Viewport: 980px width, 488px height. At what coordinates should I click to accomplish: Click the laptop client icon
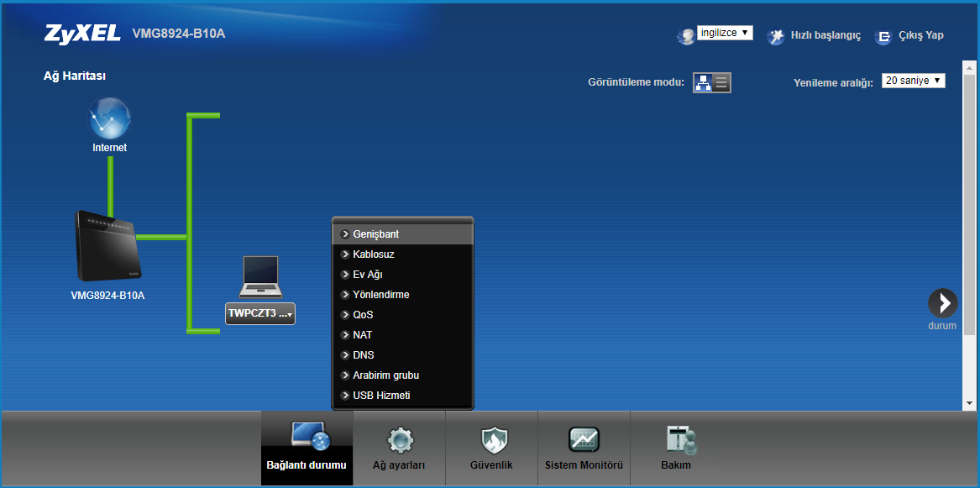tap(260, 277)
